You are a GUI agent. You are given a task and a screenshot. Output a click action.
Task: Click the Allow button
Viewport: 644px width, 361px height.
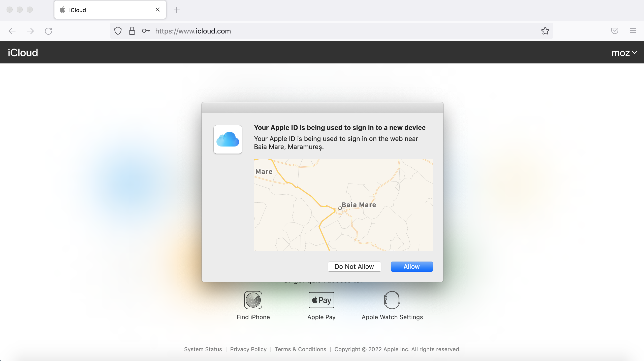coord(411,267)
